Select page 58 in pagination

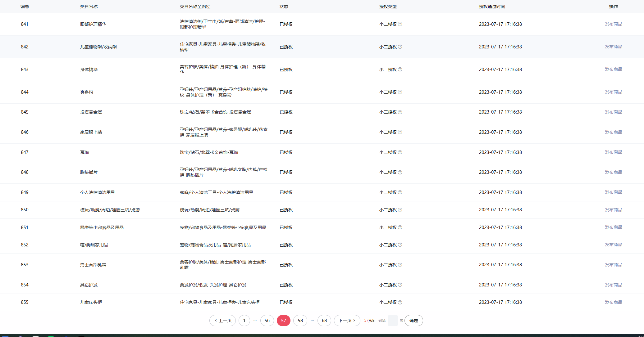pyautogui.click(x=300, y=321)
